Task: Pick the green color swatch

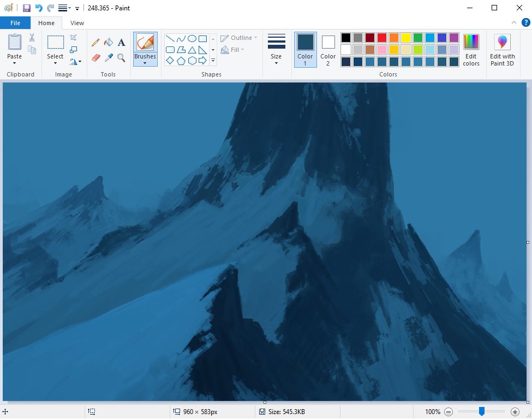Action: pyautogui.click(x=418, y=37)
